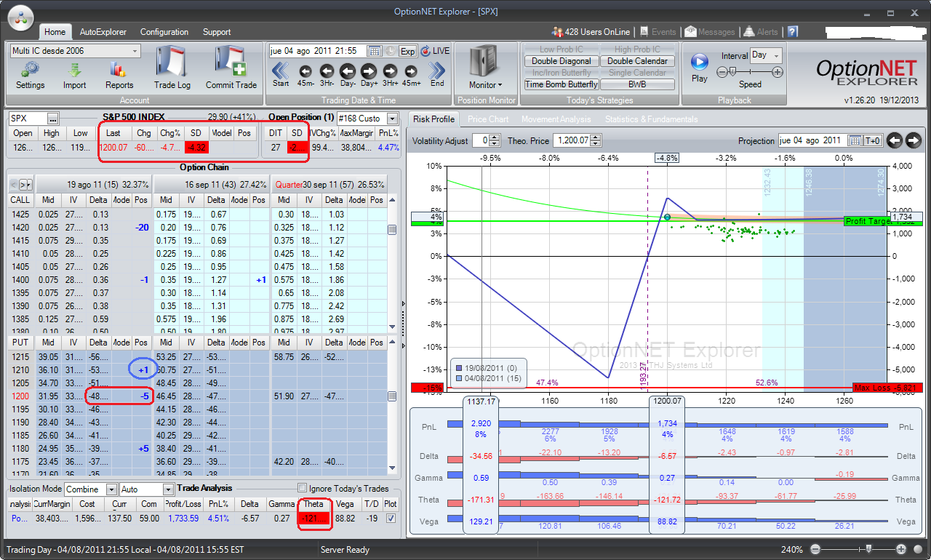Image resolution: width=931 pixels, height=560 pixels.
Task: Select the Double Diagonal strategy button
Action: 562,61
